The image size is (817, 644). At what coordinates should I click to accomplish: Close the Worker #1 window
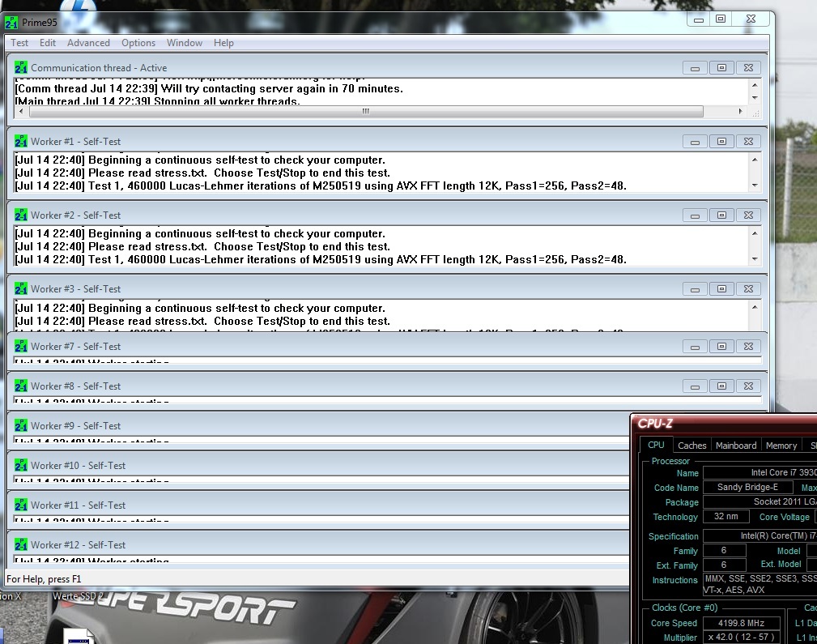click(748, 141)
